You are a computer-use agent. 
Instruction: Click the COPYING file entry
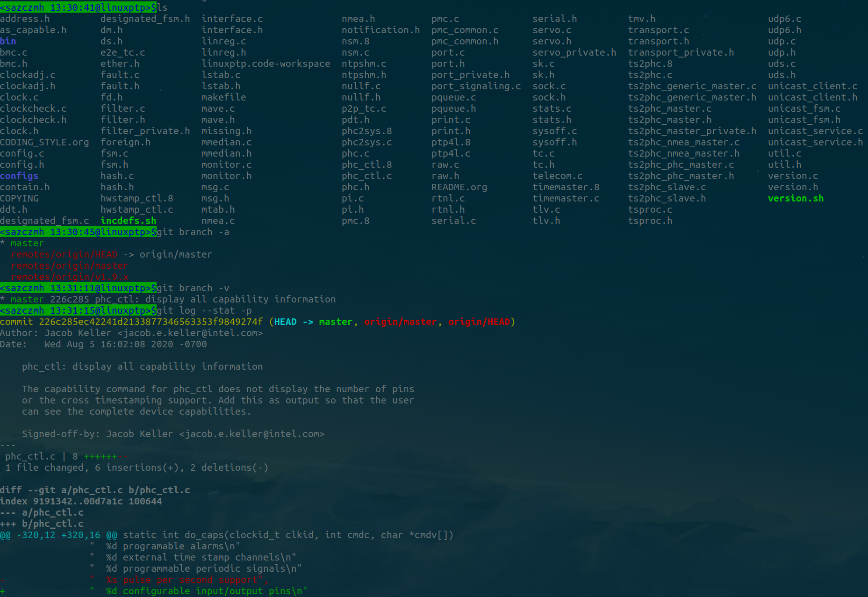point(19,198)
